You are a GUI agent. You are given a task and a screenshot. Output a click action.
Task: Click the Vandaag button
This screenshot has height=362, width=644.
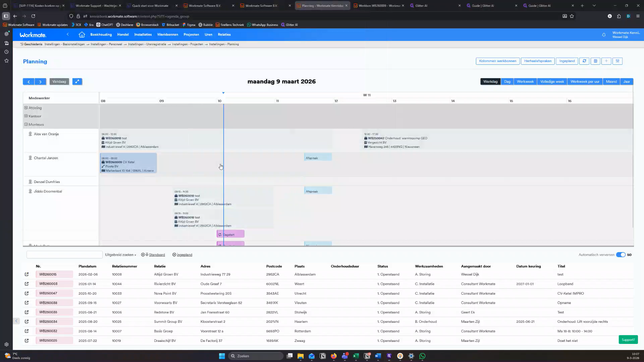click(59, 81)
